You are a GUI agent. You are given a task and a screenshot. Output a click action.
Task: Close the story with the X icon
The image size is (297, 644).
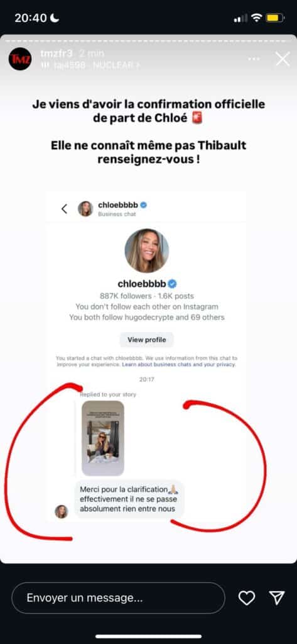coord(283,58)
